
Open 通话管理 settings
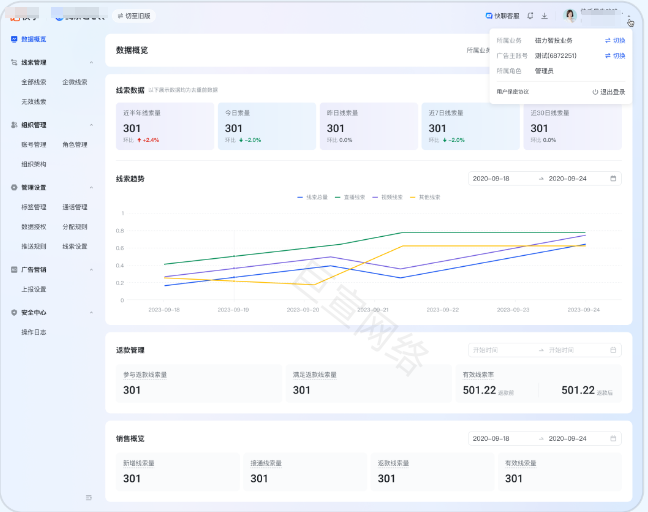pos(75,207)
